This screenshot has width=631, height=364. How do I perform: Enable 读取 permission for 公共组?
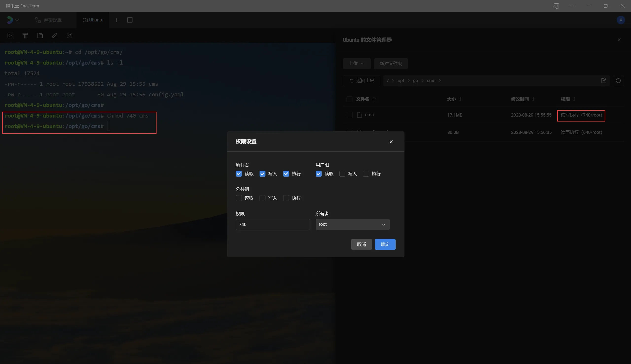click(x=239, y=198)
